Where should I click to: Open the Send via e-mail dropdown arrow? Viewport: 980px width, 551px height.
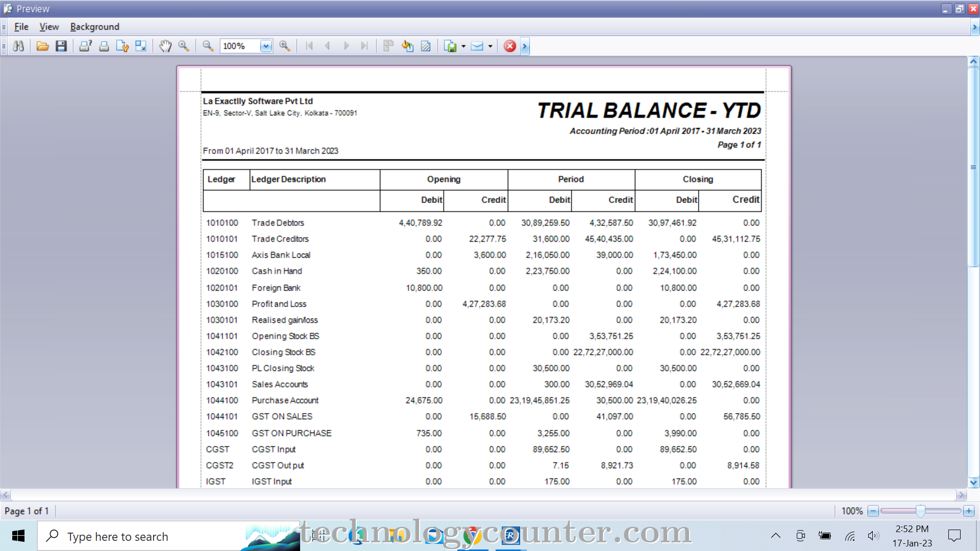(490, 46)
